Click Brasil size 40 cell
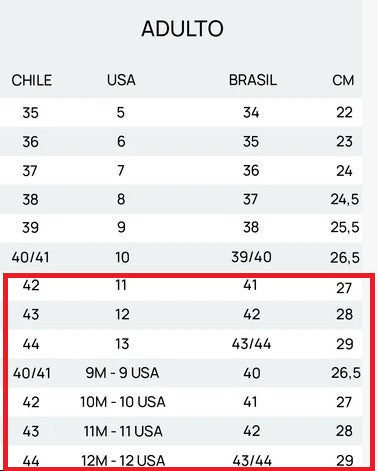The width and height of the screenshot is (378, 471). (252, 373)
